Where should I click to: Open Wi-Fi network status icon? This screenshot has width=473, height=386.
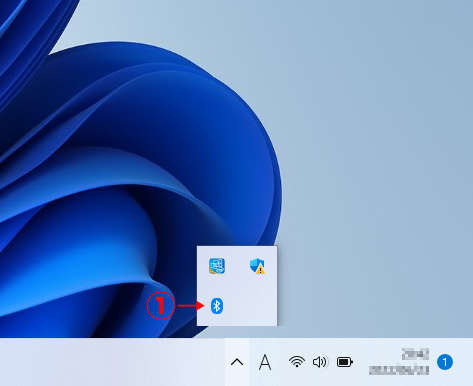[297, 362]
